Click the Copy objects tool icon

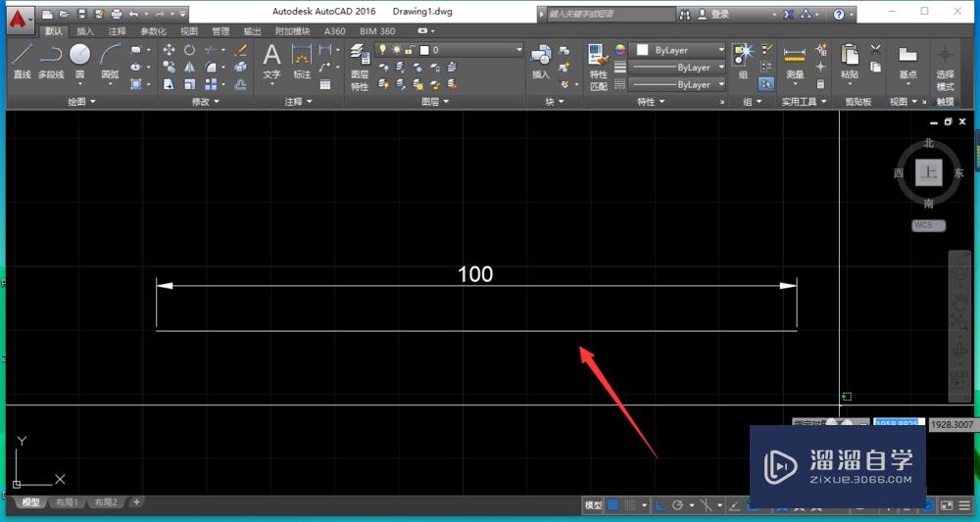tap(169, 67)
